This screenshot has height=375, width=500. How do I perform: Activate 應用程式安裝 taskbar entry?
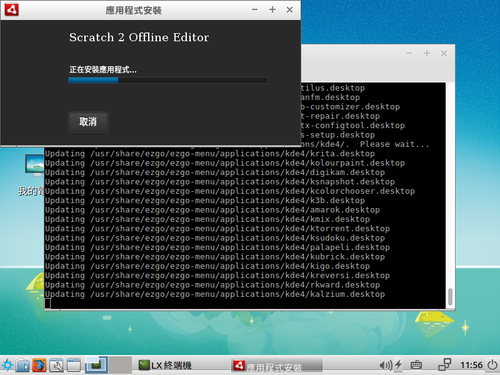coord(277,366)
